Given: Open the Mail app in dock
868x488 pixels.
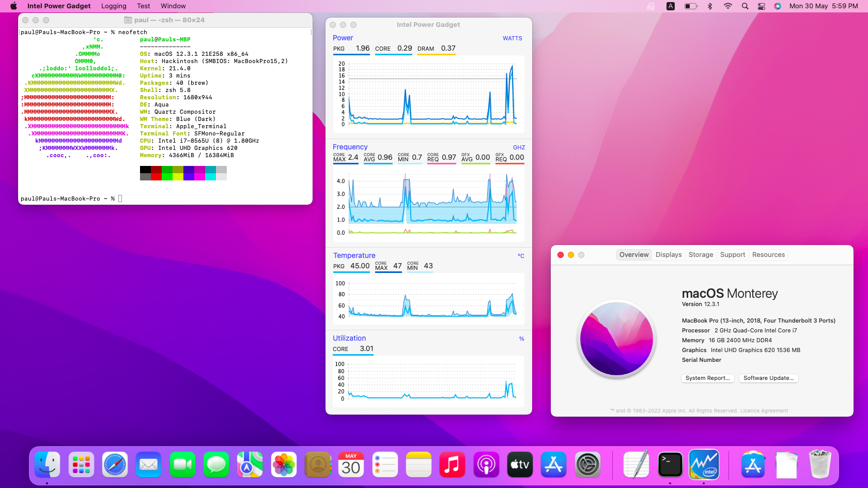Looking at the screenshot, I should (x=149, y=464).
